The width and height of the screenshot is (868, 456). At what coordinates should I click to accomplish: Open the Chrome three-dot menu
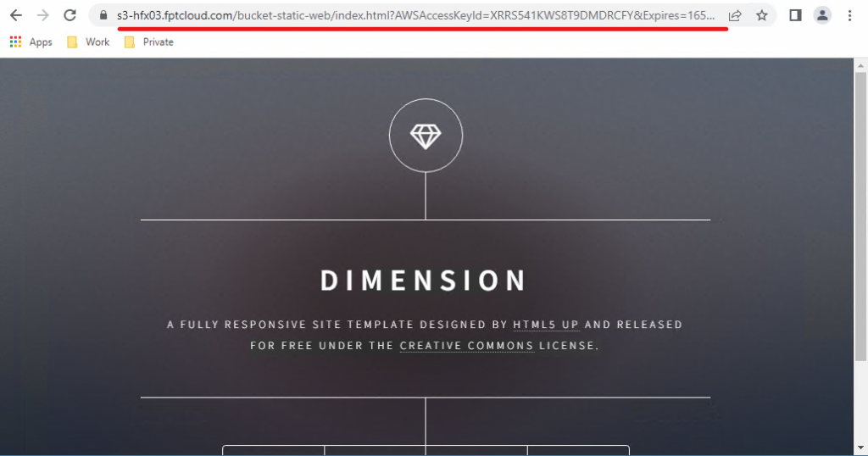pyautogui.click(x=849, y=15)
